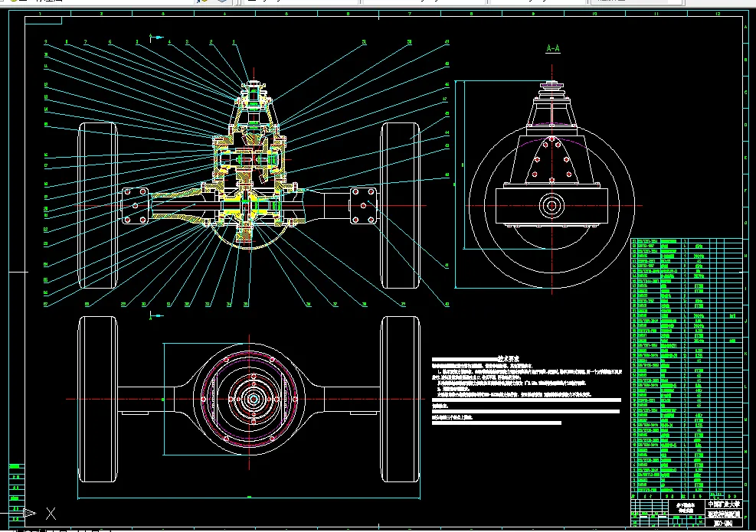Select the right four-bolt flange plate on axle
Image resolution: width=756 pixels, height=532 pixels.
(x=364, y=206)
